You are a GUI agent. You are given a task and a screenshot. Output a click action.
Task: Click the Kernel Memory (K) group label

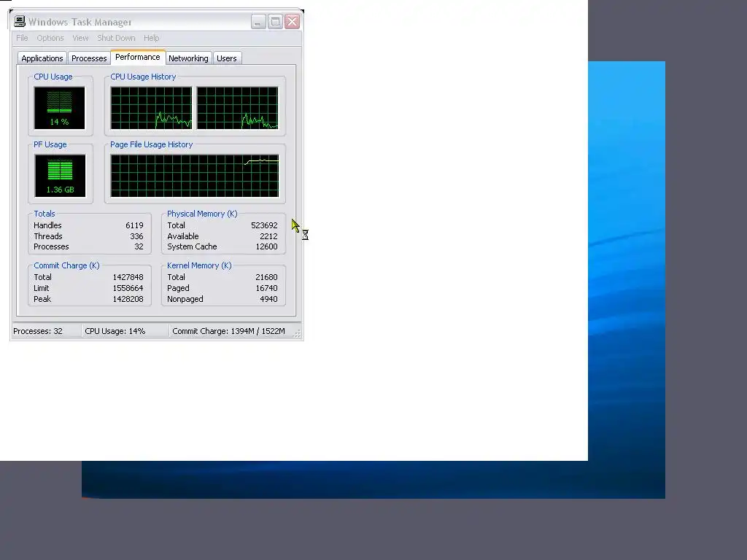[x=199, y=265]
